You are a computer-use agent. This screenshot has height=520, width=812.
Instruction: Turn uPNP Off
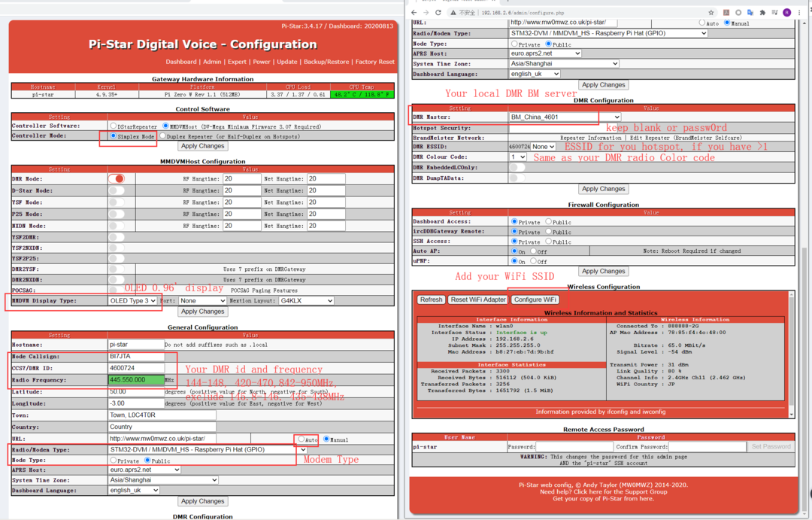coord(533,261)
